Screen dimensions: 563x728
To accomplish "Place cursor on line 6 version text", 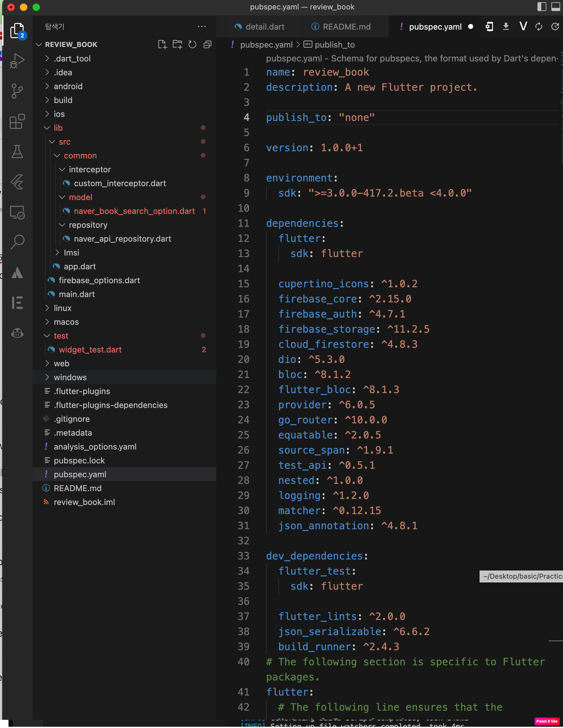I will (x=314, y=148).
